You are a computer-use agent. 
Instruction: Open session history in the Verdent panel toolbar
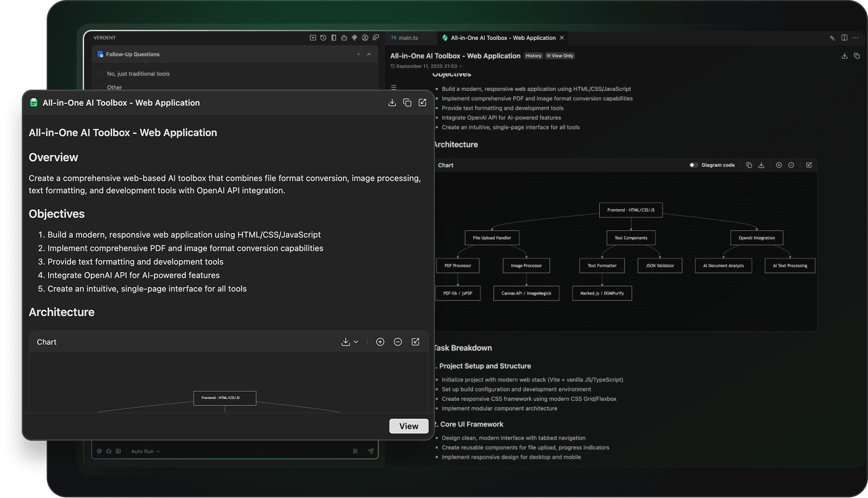pos(323,38)
